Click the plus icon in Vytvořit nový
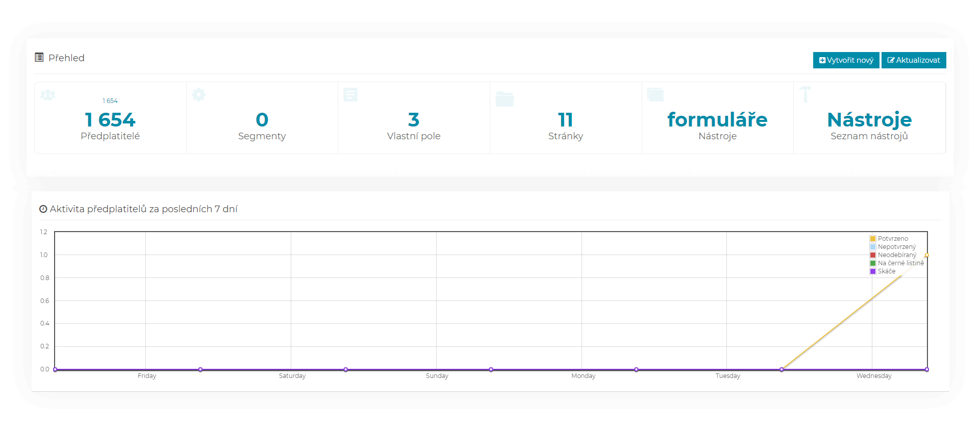This screenshot has width=980, height=429. (x=822, y=60)
